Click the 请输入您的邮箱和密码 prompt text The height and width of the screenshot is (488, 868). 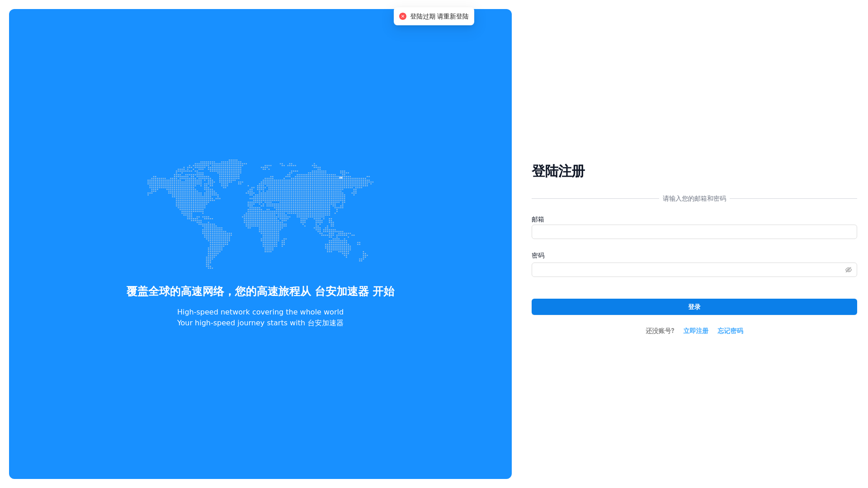point(694,198)
